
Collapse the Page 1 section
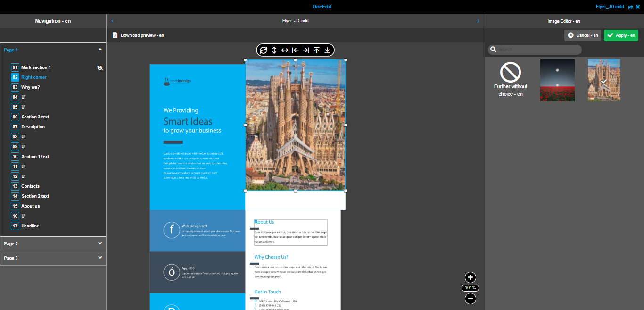point(100,50)
